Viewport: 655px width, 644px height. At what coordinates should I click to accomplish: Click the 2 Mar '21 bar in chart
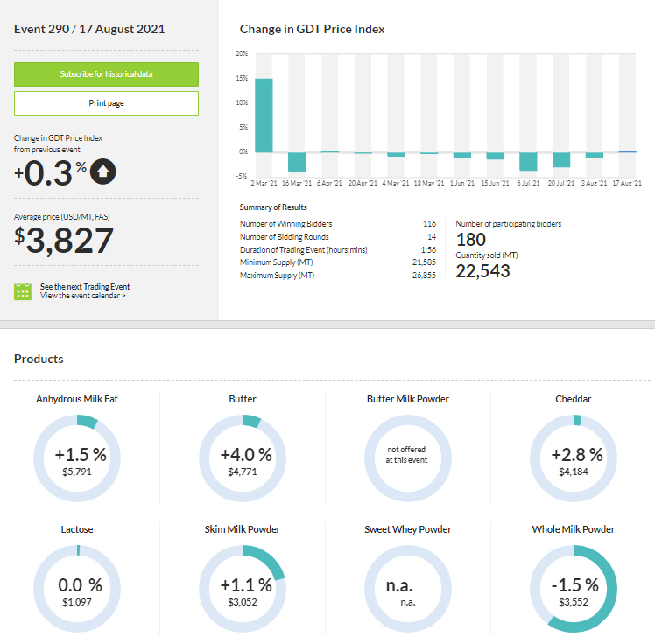tap(264, 115)
